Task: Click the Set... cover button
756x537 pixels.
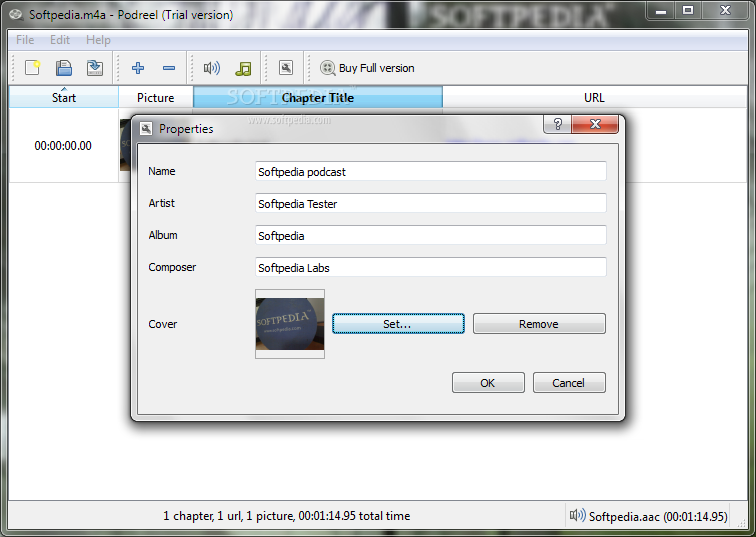Action: (398, 323)
